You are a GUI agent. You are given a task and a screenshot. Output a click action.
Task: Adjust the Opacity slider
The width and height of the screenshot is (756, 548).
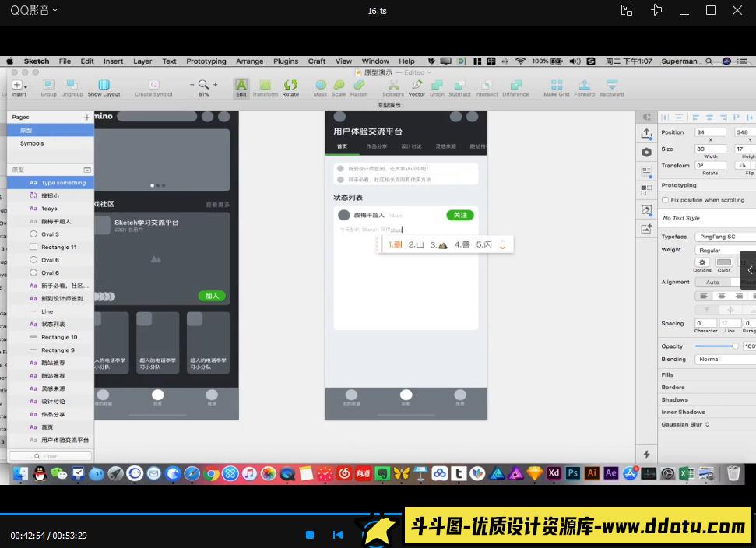716,346
